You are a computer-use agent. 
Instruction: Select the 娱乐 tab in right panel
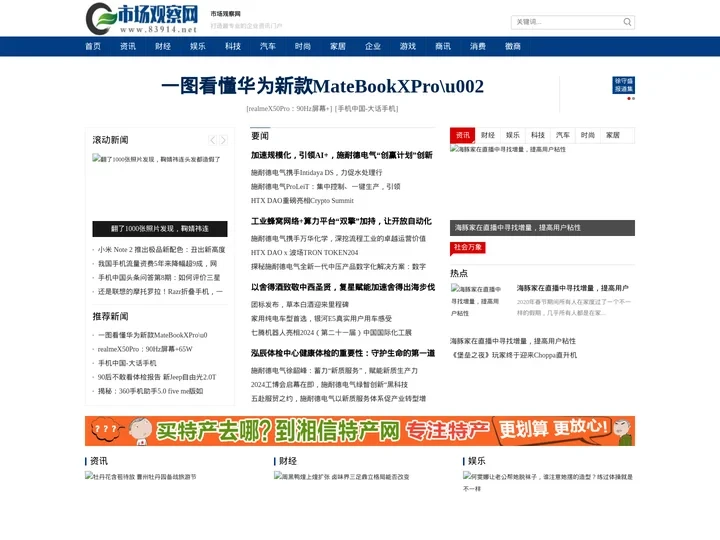513,135
